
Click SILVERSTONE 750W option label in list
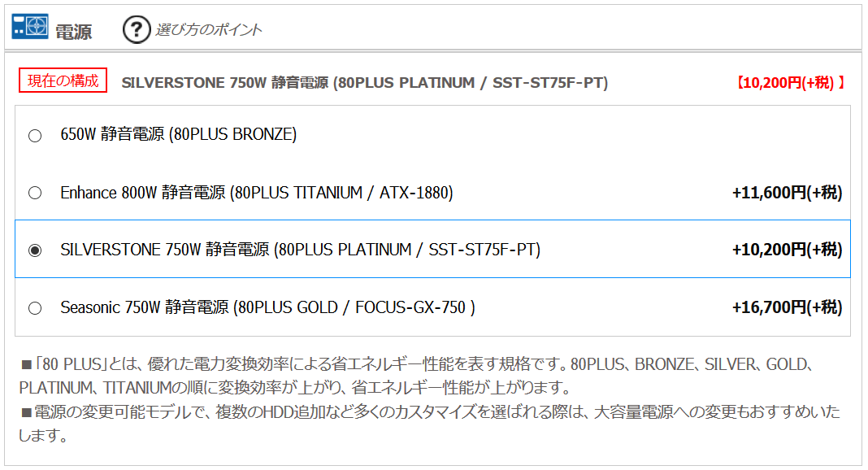click(x=300, y=250)
